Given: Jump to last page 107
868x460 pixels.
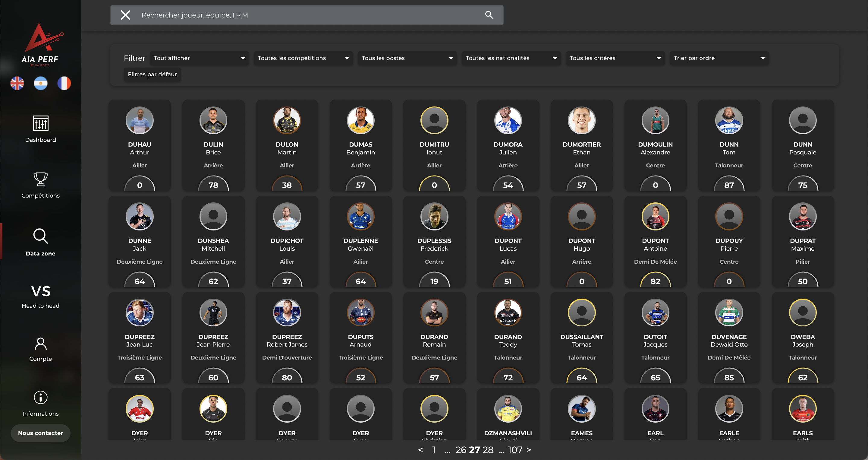Looking at the screenshot, I should click(x=515, y=449).
